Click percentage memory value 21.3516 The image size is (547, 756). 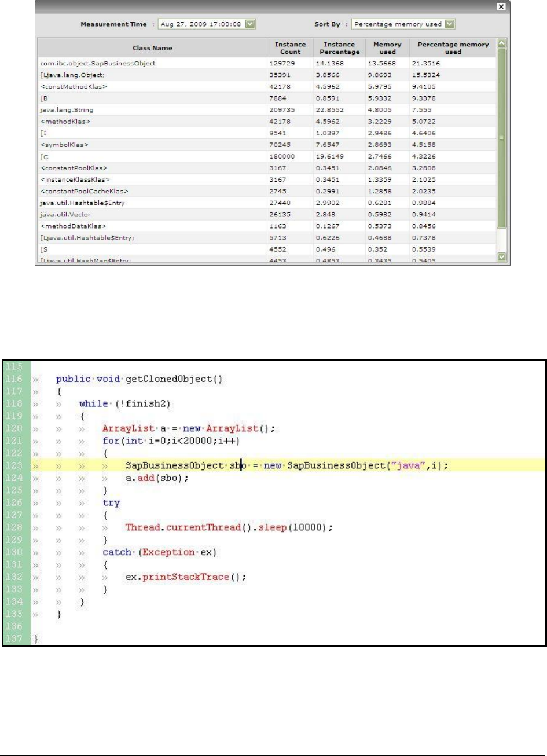click(x=425, y=63)
